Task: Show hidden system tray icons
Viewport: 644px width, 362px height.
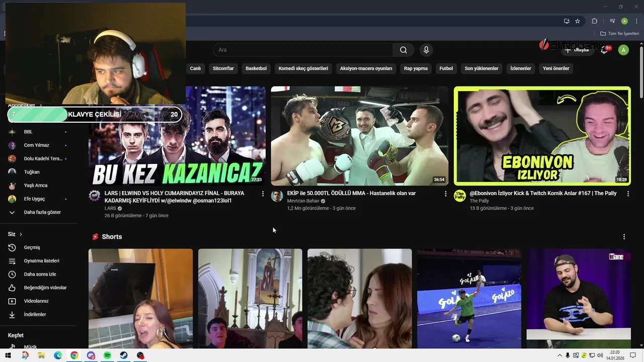Action: 559,355
